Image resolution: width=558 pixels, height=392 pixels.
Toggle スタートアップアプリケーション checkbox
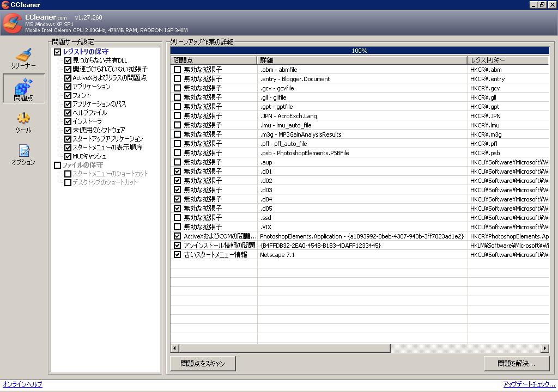[68, 139]
